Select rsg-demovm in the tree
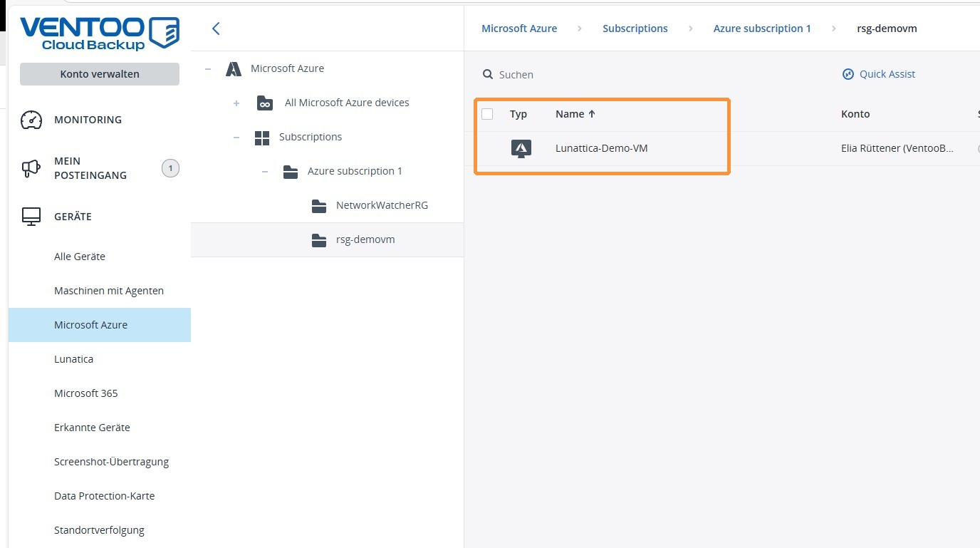This screenshot has height=548, width=980. [x=365, y=239]
